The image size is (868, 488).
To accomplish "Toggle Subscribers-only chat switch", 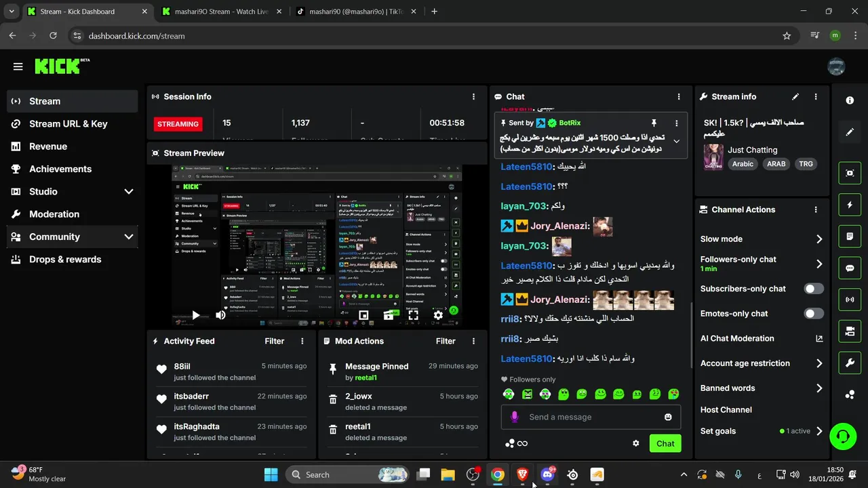I will [x=814, y=289].
